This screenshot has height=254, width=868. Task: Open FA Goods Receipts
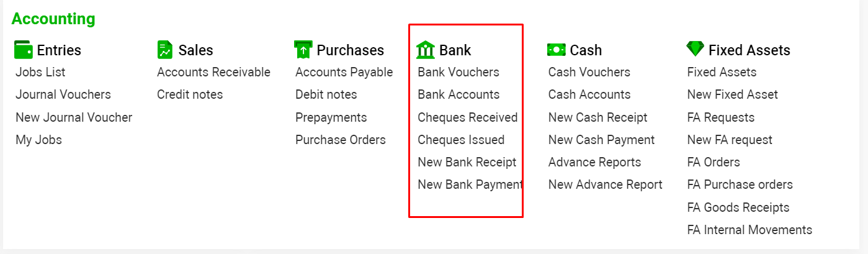pyautogui.click(x=738, y=207)
